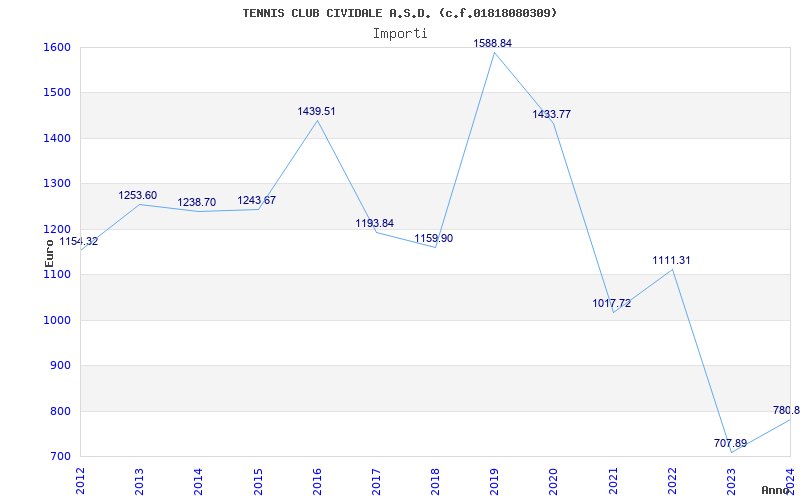Select the 1017.72 data label
Image resolution: width=800 pixels, height=500 pixels.
(x=612, y=304)
